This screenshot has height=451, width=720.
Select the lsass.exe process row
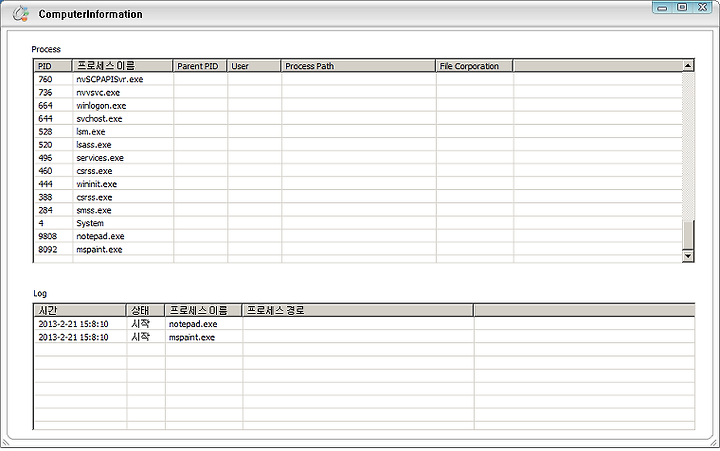click(x=359, y=145)
